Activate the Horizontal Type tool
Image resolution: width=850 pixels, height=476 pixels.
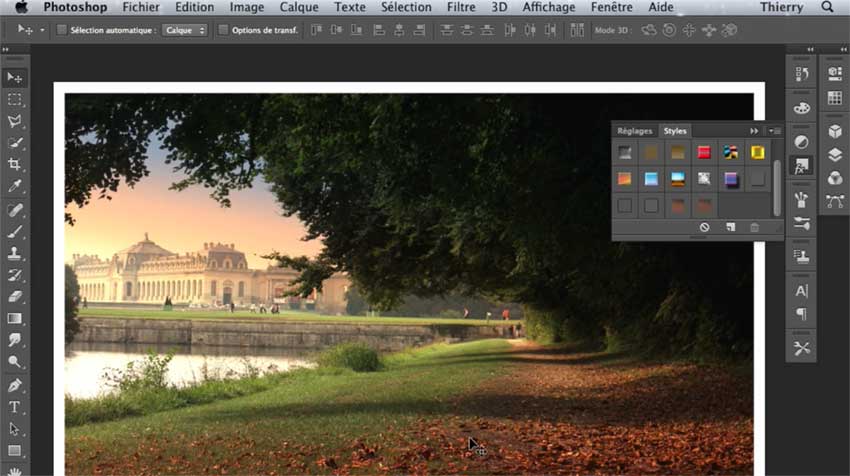15,407
